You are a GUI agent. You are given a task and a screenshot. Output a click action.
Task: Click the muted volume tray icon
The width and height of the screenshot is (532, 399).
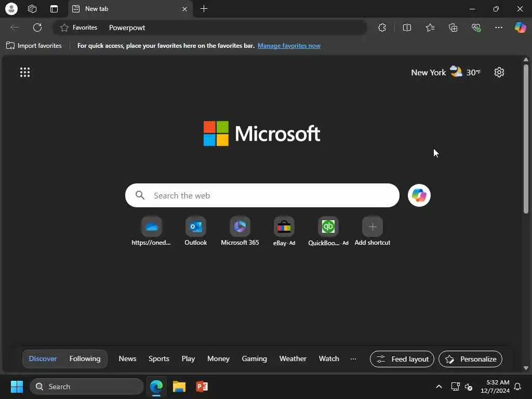[469, 387]
